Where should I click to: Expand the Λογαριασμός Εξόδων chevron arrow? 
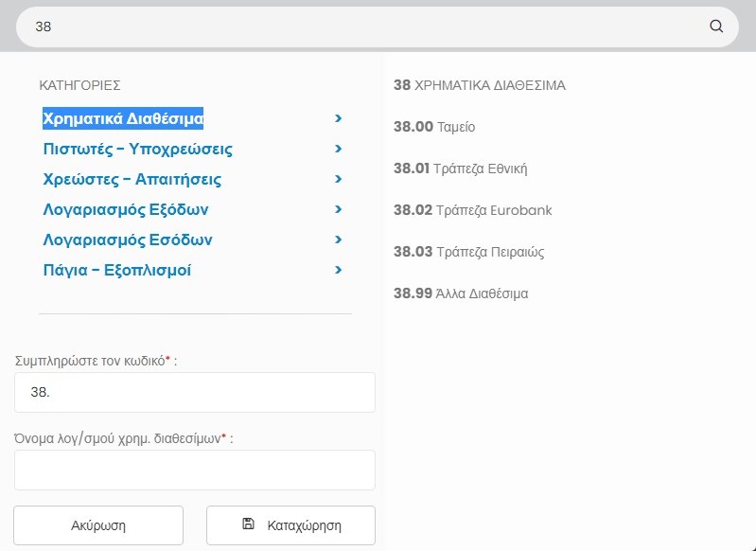338,209
